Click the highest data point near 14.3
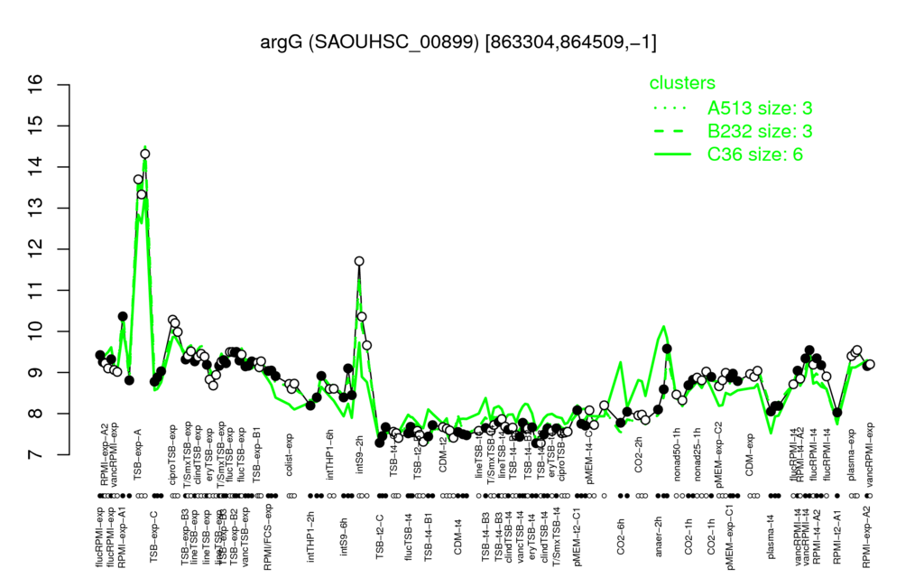This screenshot has height=578, width=924. 145,154
